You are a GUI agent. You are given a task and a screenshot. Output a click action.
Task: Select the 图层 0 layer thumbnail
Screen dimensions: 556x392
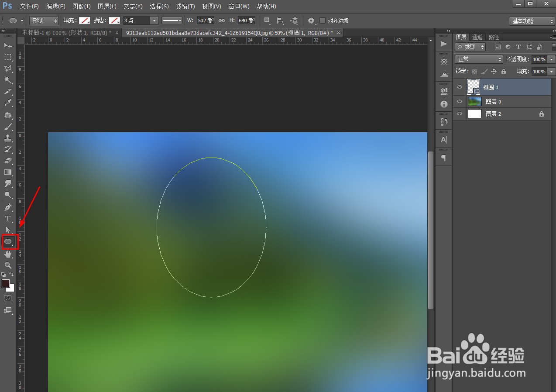click(474, 101)
